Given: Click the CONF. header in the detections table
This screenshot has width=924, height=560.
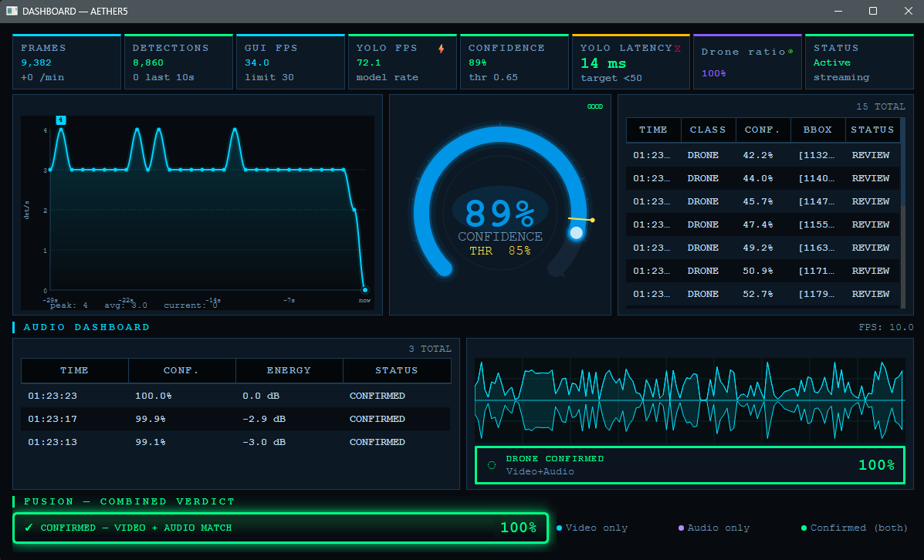Looking at the screenshot, I should click(x=763, y=130).
